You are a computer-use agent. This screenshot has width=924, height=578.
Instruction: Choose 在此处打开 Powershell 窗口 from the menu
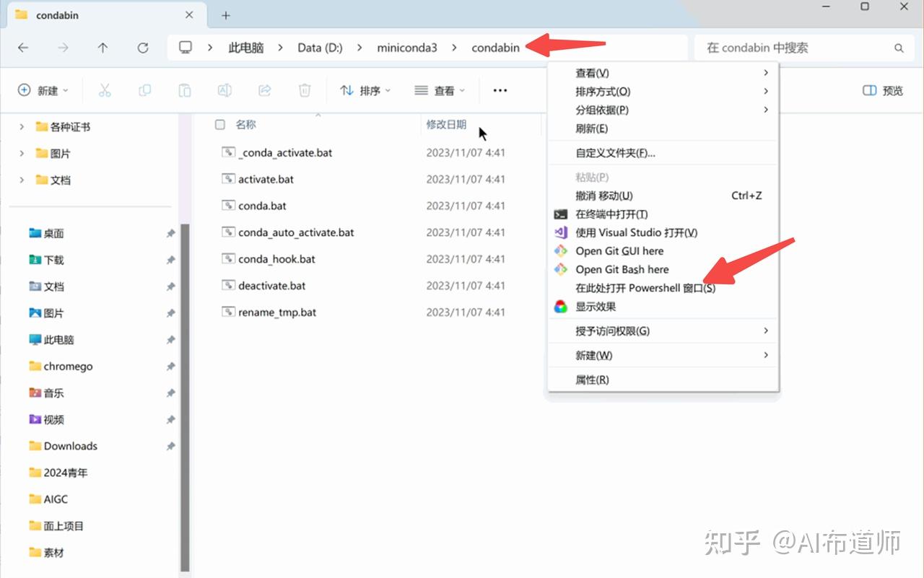coord(646,287)
